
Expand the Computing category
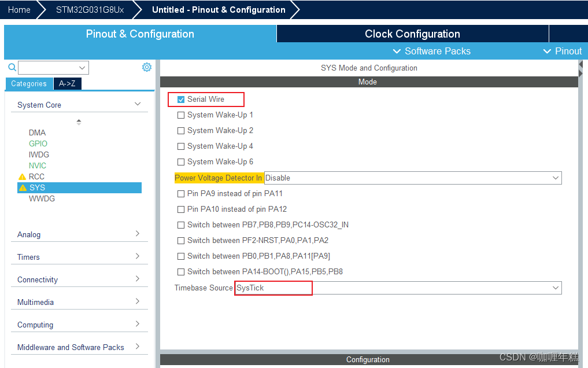138,323
